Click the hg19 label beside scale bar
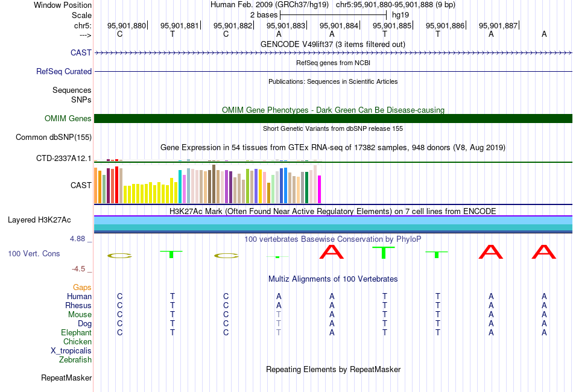 400,15
